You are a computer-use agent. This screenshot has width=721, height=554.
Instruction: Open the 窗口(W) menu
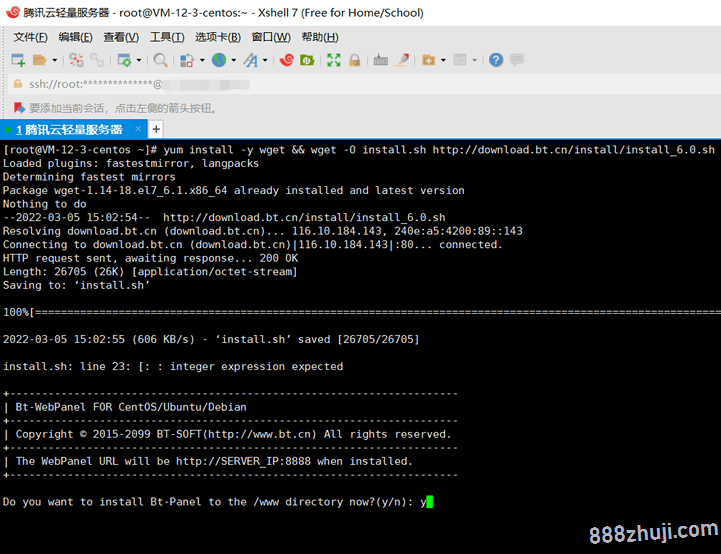tap(271, 37)
